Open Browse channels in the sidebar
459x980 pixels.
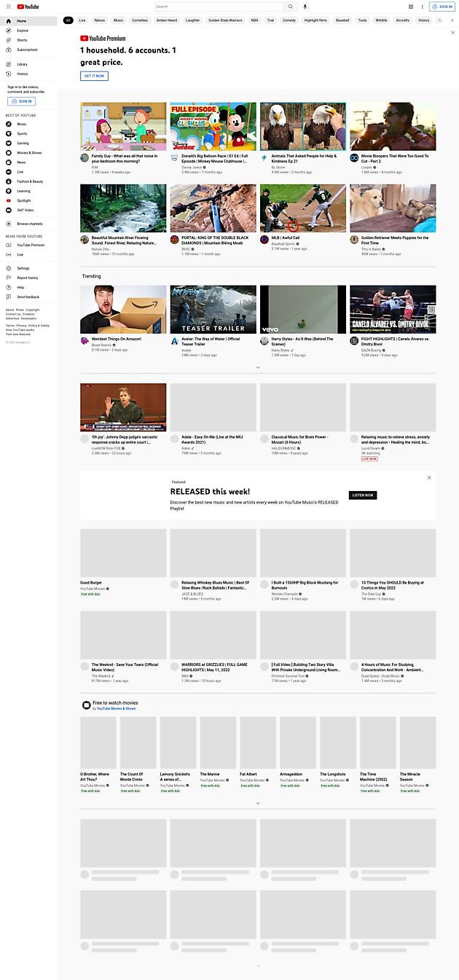28,224
